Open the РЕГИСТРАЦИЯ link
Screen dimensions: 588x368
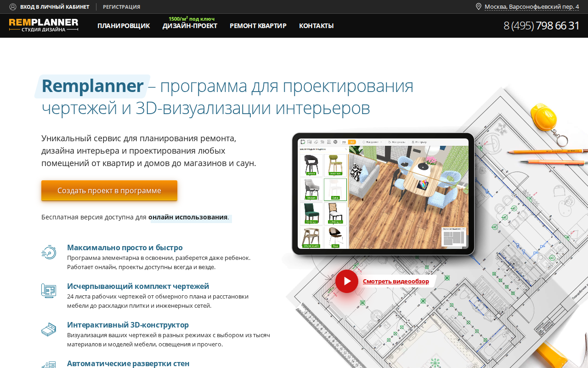click(121, 7)
